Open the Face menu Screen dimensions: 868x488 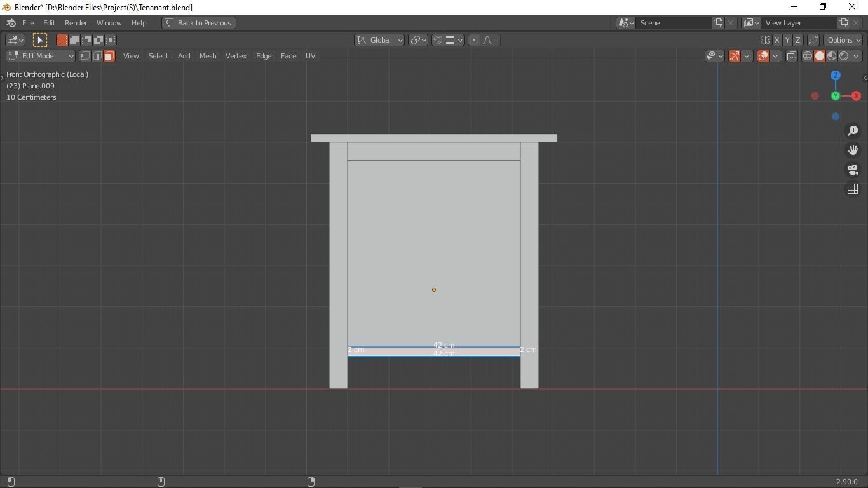288,56
